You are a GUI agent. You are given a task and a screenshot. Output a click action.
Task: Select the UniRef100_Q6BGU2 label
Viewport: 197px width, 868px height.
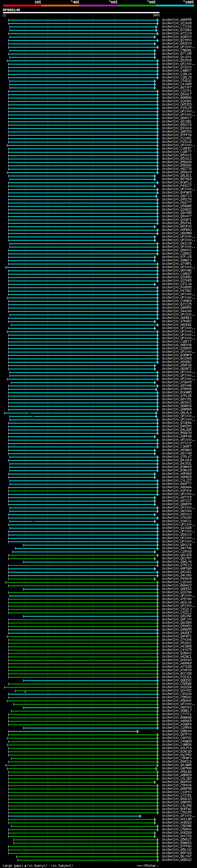(x=177, y=860)
